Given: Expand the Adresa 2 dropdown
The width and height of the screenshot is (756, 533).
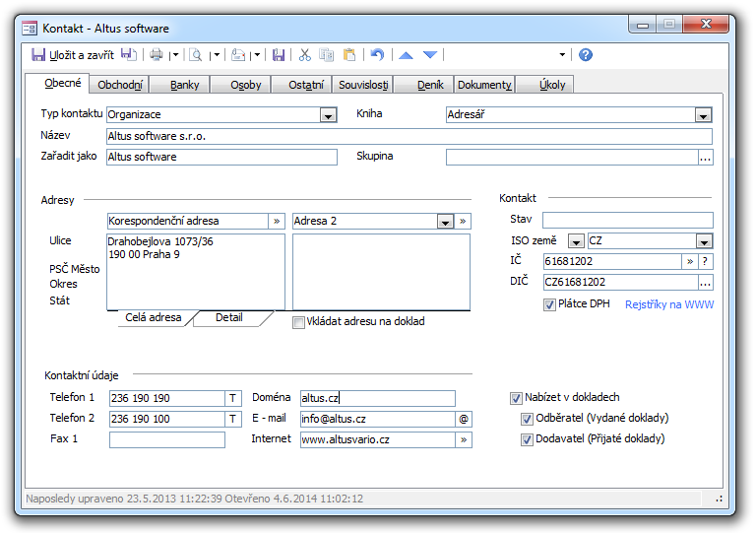Looking at the screenshot, I should click(445, 222).
